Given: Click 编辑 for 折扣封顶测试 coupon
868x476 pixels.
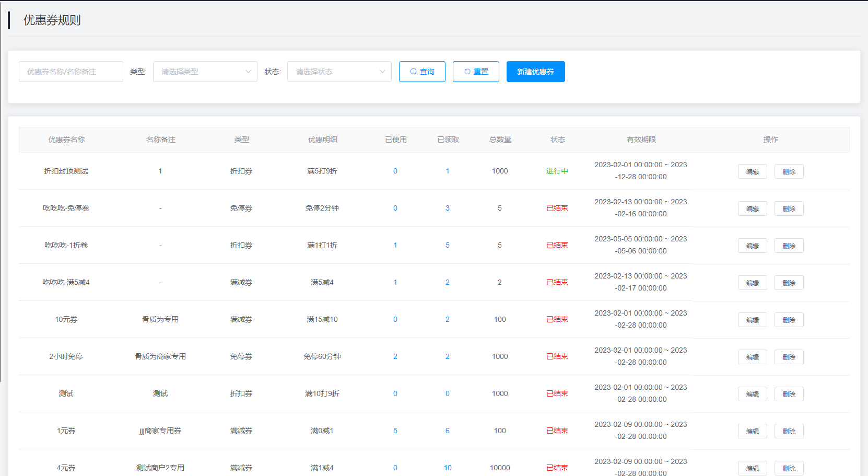Looking at the screenshot, I should 752,171.
